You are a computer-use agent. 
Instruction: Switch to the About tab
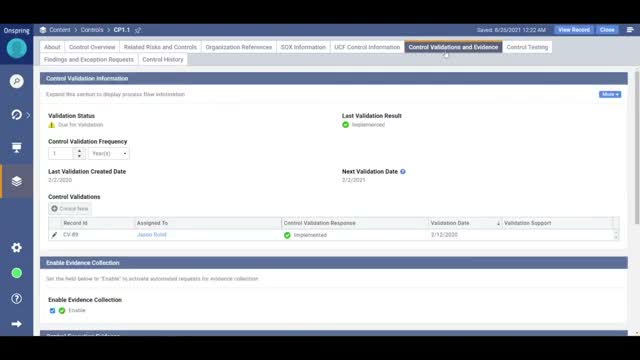52,47
